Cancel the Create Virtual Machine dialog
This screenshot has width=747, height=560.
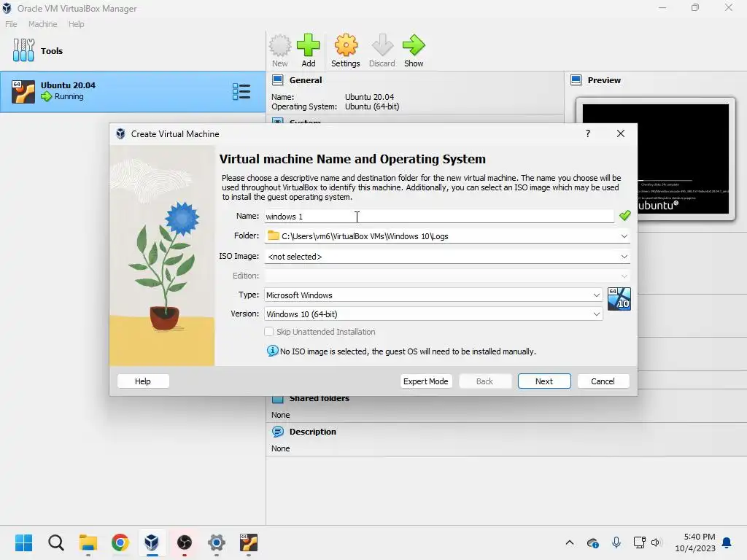click(603, 381)
